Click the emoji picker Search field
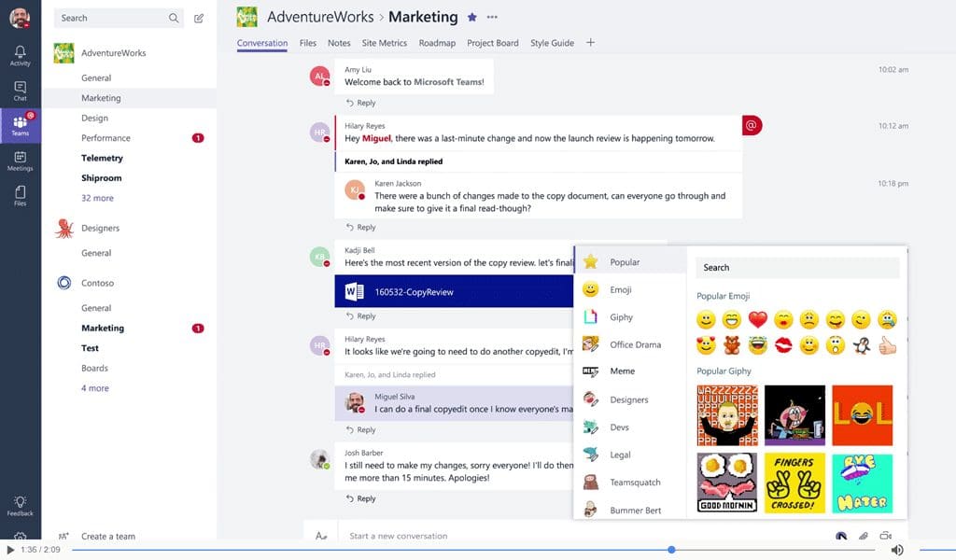This screenshot has height=560, width=956. [797, 268]
